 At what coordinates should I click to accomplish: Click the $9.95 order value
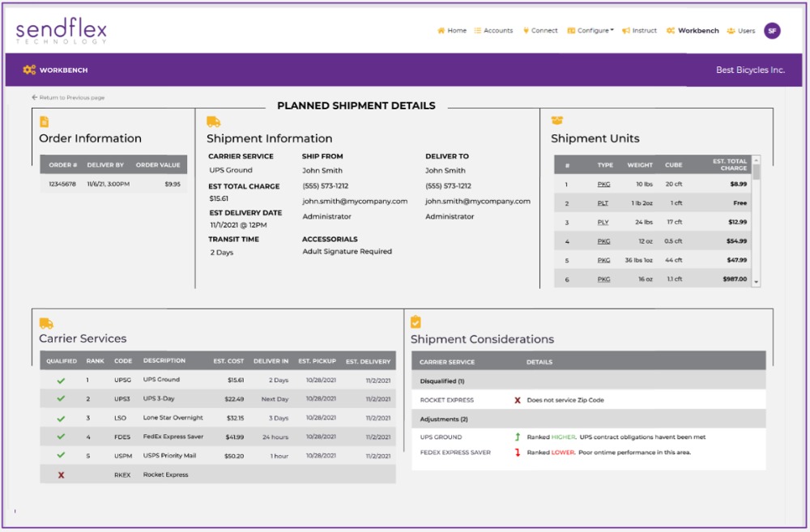pos(173,184)
